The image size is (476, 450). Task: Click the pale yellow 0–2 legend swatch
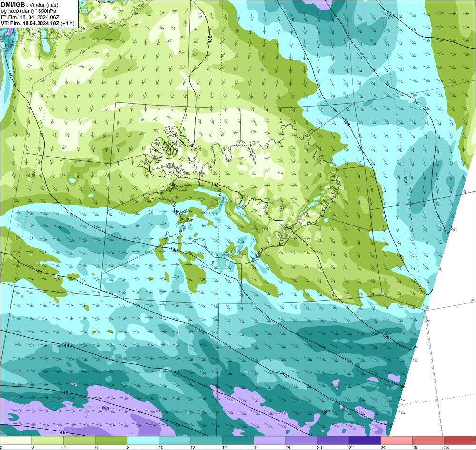point(16,440)
